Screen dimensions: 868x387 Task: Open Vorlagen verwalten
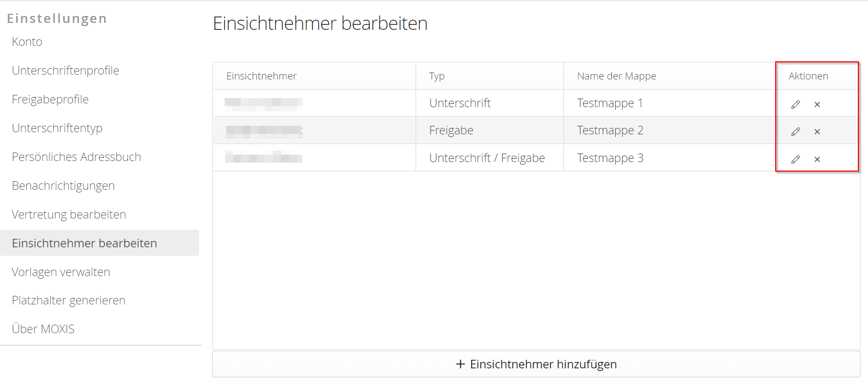pyautogui.click(x=61, y=271)
